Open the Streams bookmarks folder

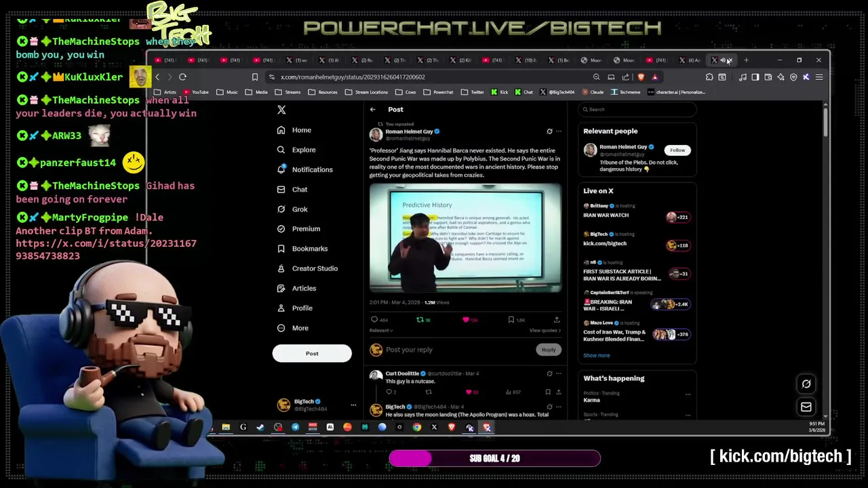click(288, 92)
